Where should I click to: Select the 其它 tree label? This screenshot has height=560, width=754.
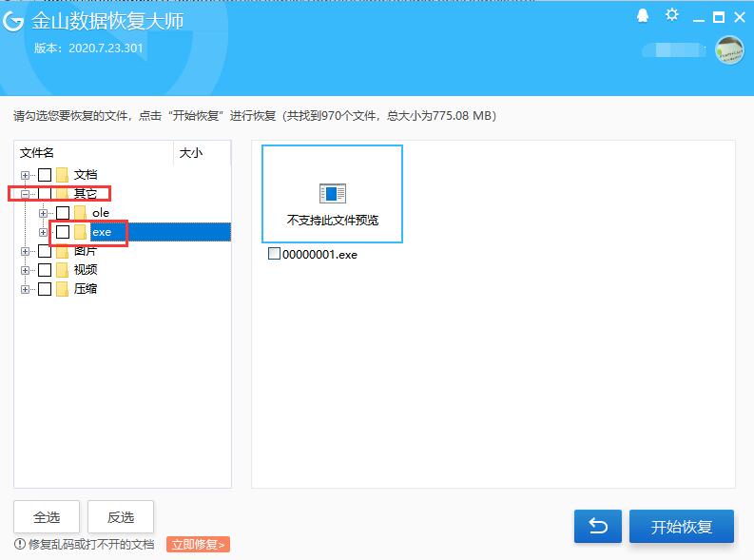point(86,194)
